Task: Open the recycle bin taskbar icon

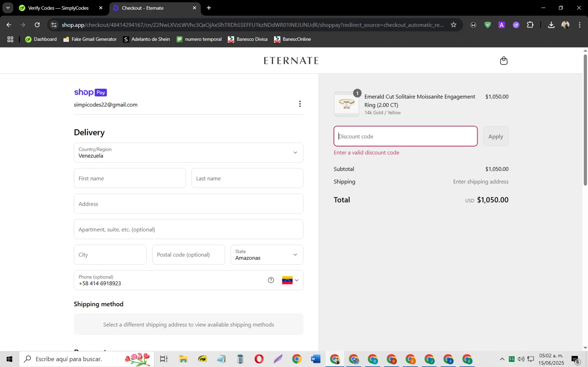Action: tap(240, 359)
